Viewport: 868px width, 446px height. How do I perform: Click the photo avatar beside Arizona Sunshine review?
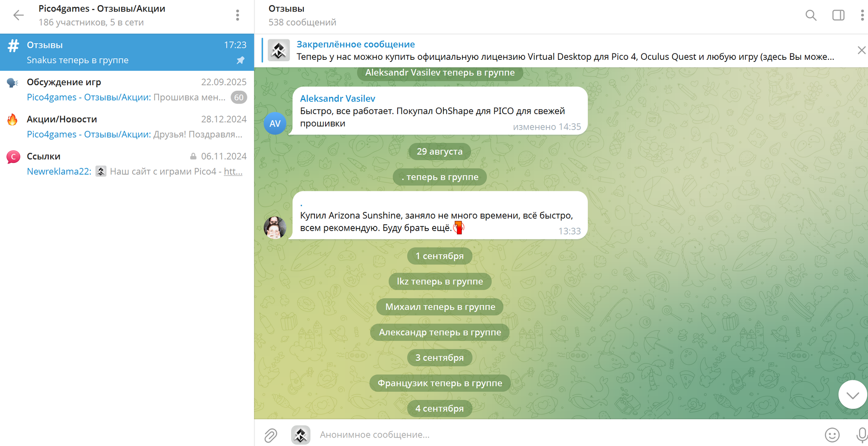pos(275,228)
